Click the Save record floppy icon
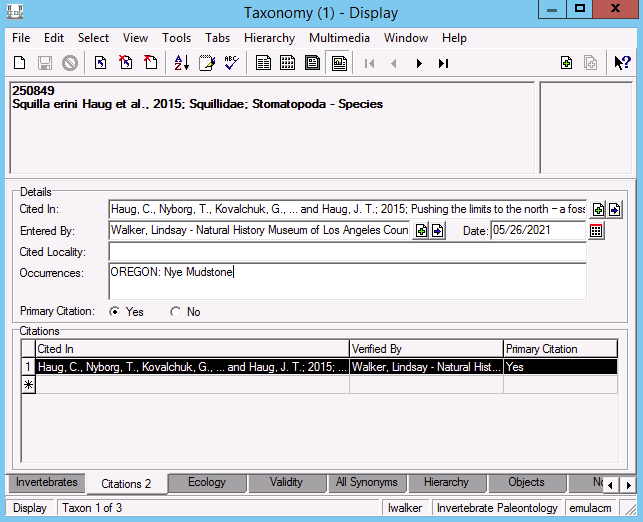The height and width of the screenshot is (522, 643). point(45,63)
